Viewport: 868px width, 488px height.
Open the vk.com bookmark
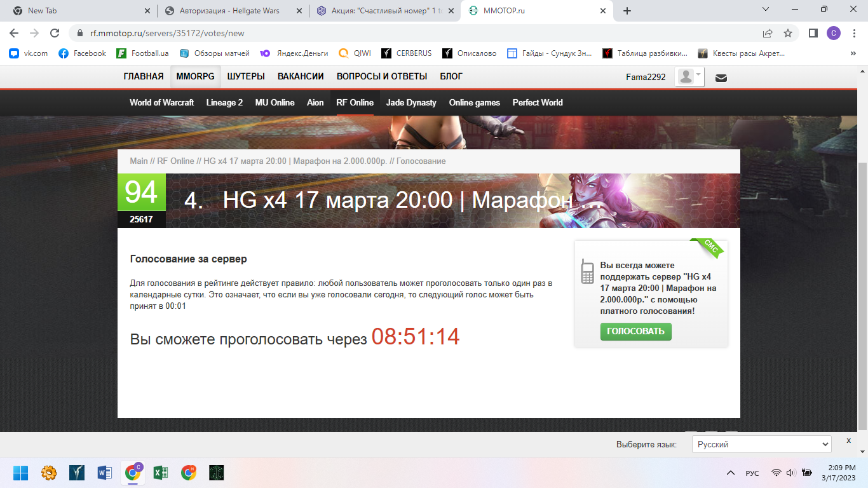pyautogui.click(x=29, y=53)
